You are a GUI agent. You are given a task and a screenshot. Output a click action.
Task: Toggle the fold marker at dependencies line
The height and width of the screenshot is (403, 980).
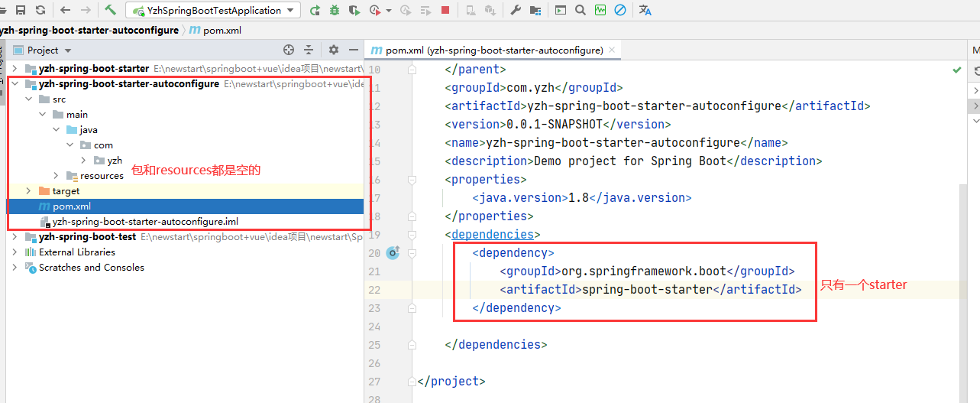pos(412,234)
